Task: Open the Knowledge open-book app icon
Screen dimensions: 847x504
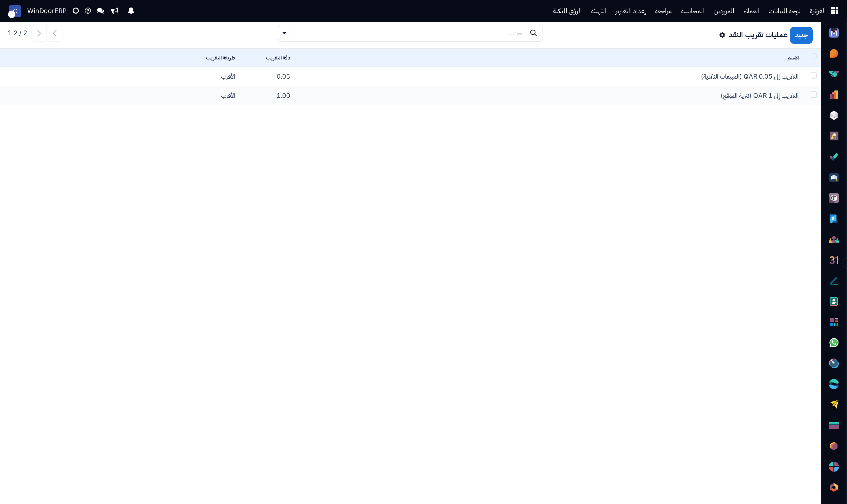Action: (x=834, y=178)
